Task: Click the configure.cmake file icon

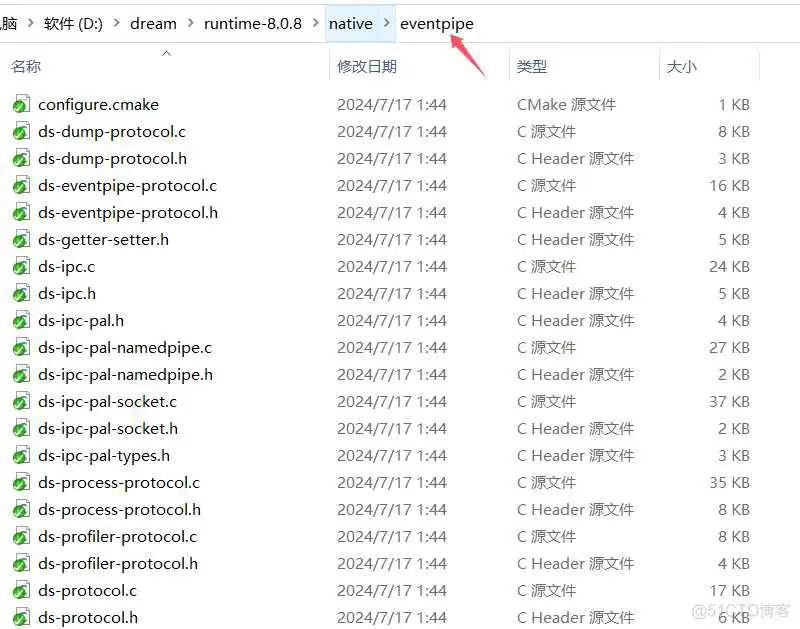Action: [21, 105]
